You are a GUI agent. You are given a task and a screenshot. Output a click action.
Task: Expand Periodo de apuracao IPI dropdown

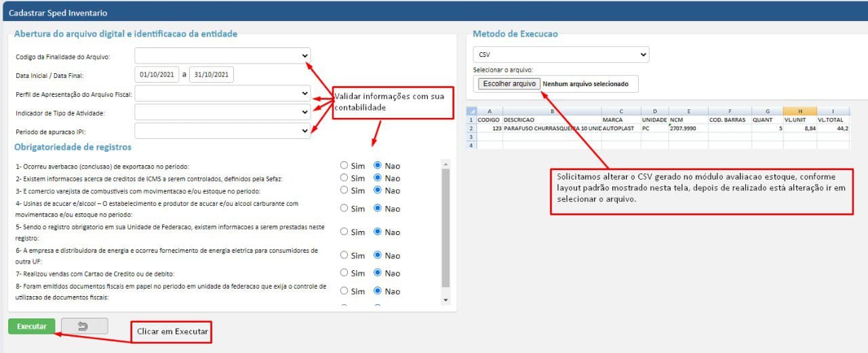[222, 130]
